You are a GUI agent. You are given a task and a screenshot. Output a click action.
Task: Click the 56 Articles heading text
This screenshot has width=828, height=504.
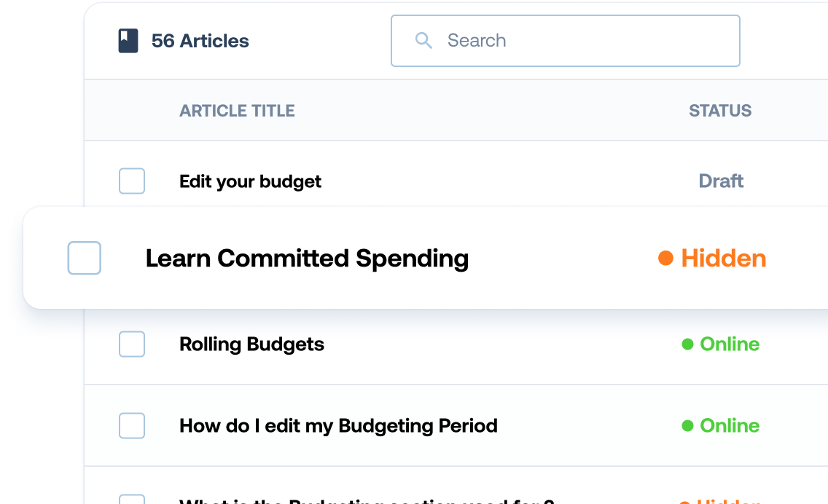[x=200, y=41]
